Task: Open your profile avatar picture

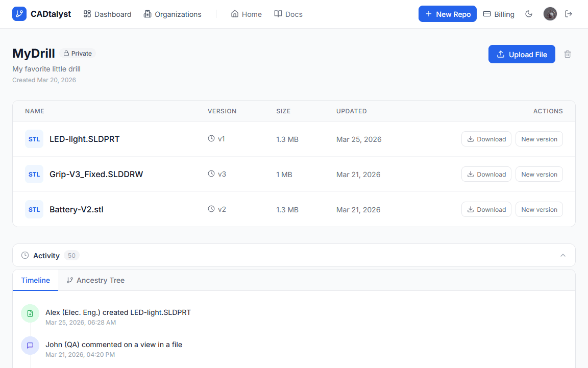Action: tap(550, 14)
